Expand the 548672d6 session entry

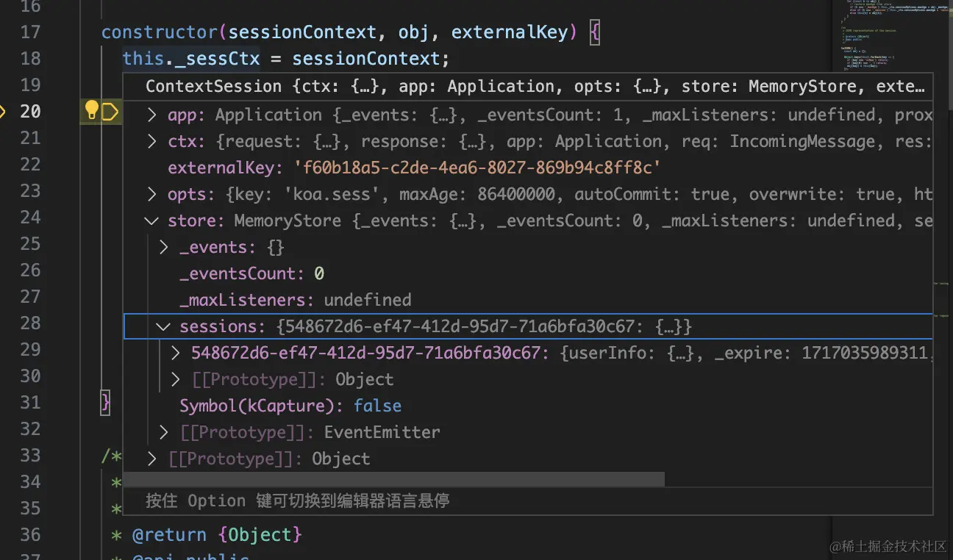click(x=175, y=353)
